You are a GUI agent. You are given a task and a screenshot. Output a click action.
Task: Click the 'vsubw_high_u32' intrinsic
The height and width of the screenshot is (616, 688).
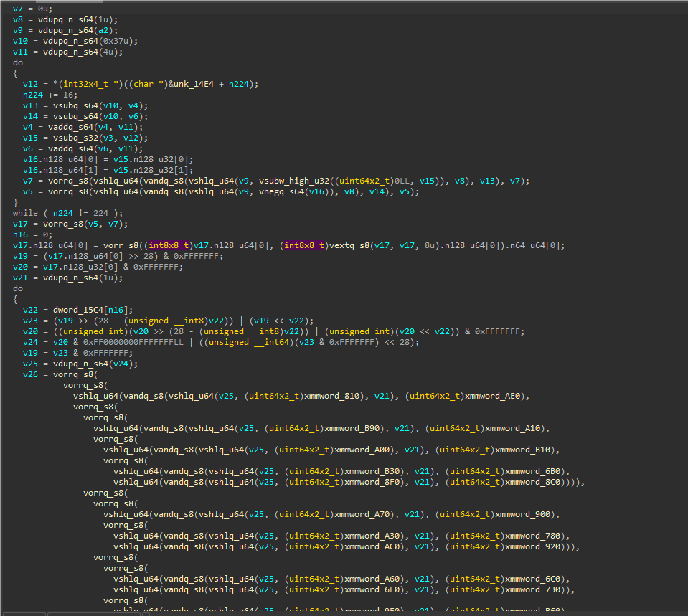click(x=294, y=181)
